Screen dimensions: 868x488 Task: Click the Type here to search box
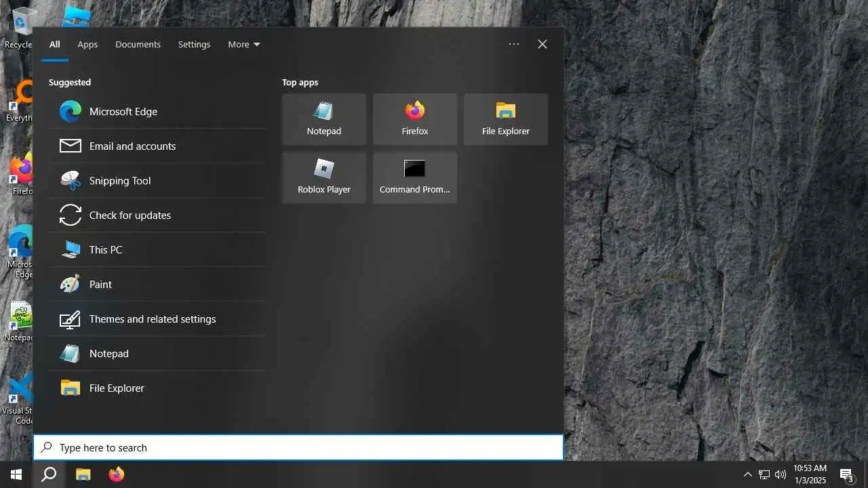[x=298, y=447]
